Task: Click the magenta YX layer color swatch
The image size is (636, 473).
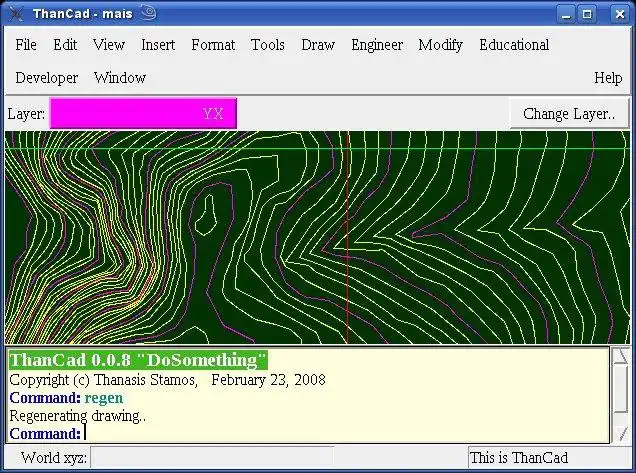Action: [x=143, y=114]
